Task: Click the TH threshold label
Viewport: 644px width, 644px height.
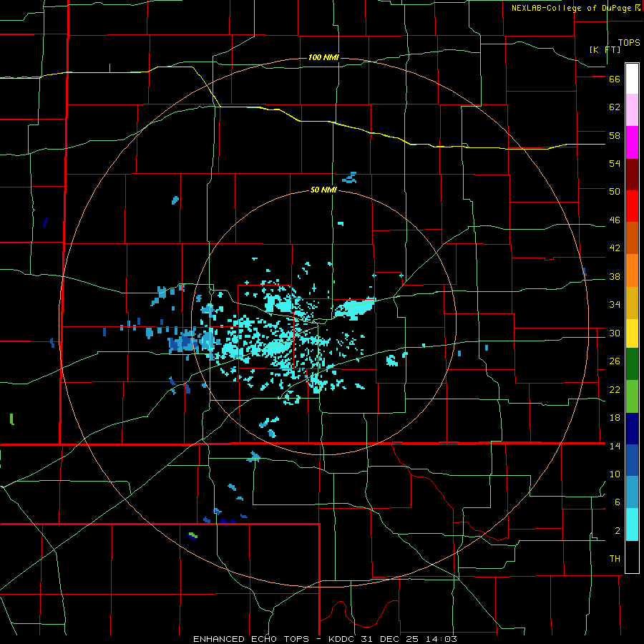Action: click(x=615, y=559)
